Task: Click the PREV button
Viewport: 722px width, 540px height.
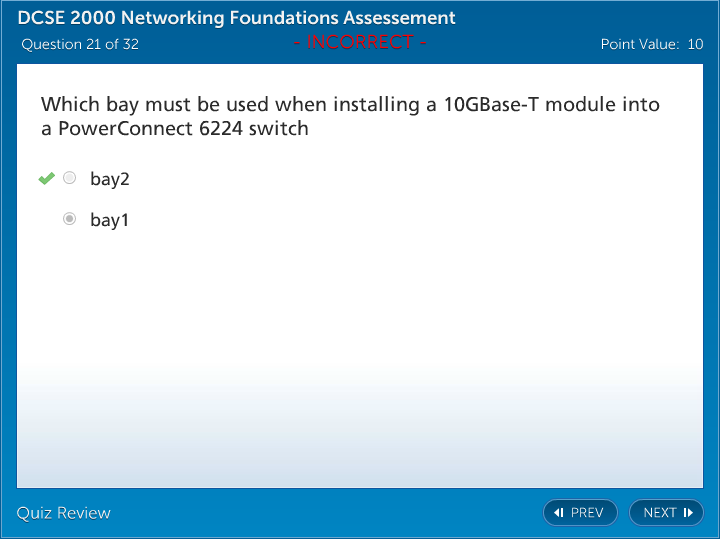Action: tap(580, 513)
